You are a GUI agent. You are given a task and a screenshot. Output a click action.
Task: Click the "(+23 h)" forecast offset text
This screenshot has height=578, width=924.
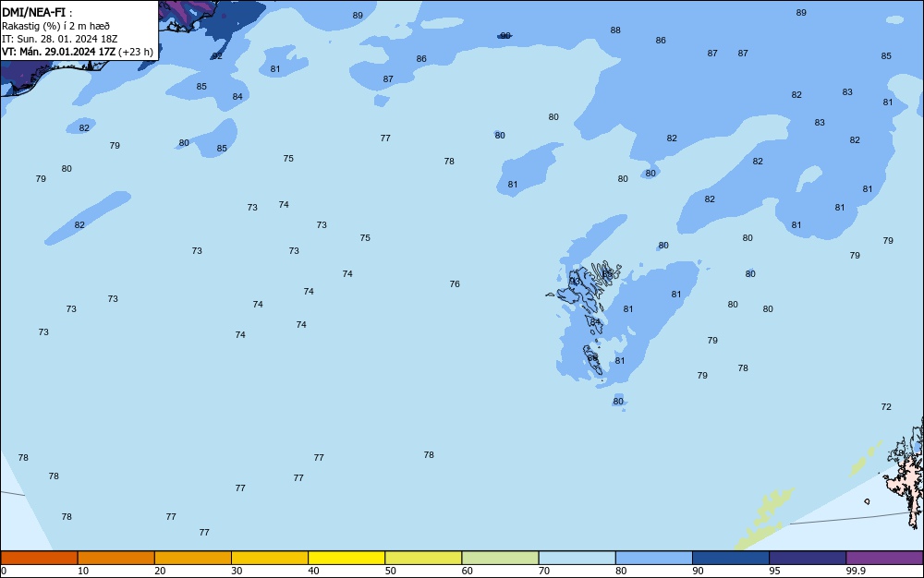tap(136, 52)
